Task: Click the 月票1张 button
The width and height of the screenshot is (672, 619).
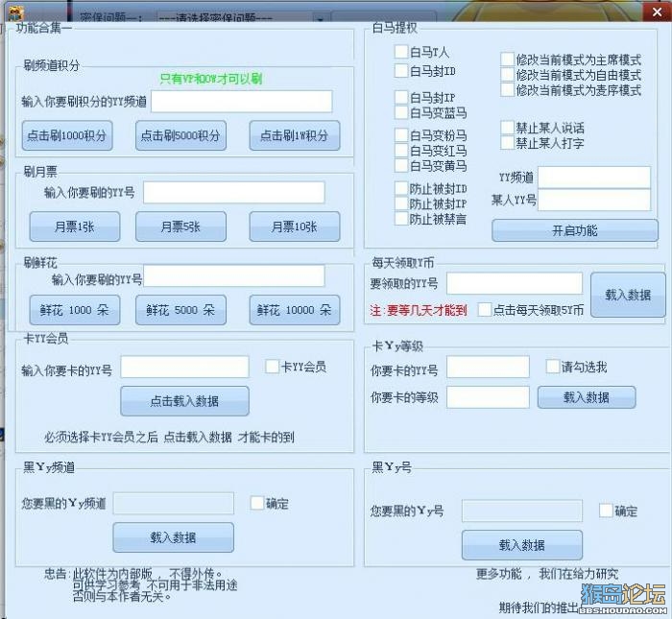Action: click(x=75, y=226)
